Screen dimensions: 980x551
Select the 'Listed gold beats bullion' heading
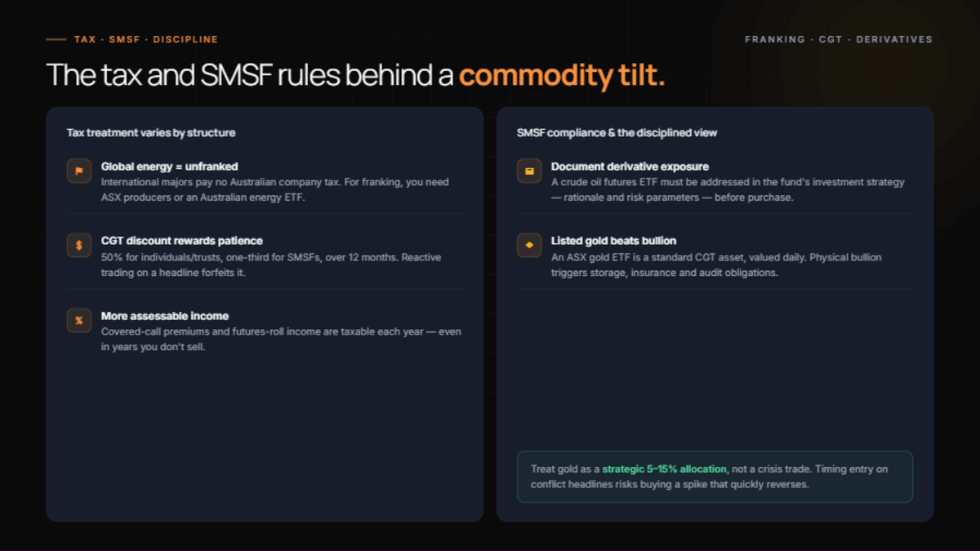(613, 241)
